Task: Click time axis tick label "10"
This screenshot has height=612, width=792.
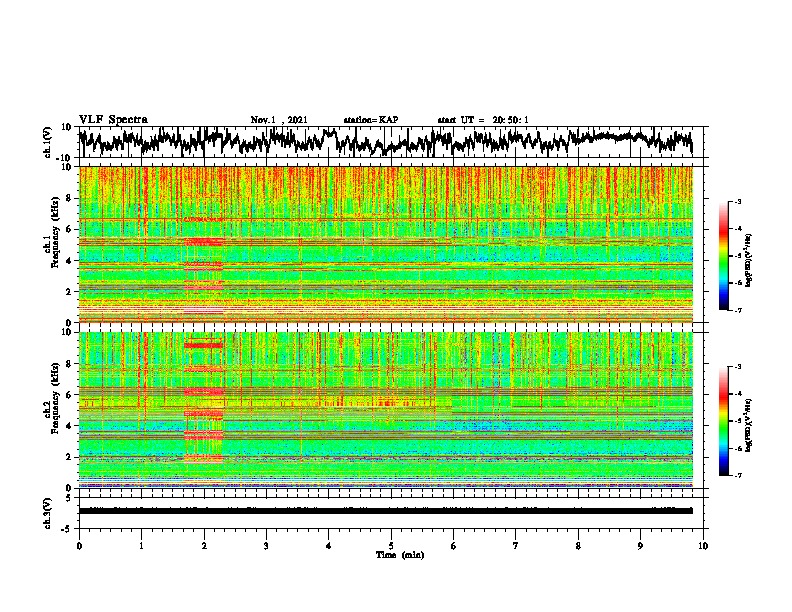Action: coord(703,546)
